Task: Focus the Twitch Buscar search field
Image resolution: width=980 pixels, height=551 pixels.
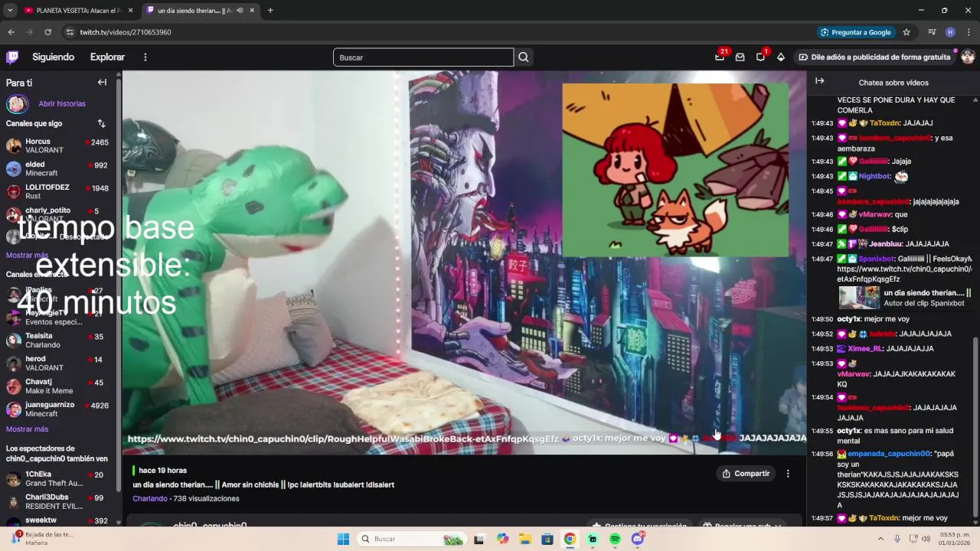Action: [x=423, y=57]
